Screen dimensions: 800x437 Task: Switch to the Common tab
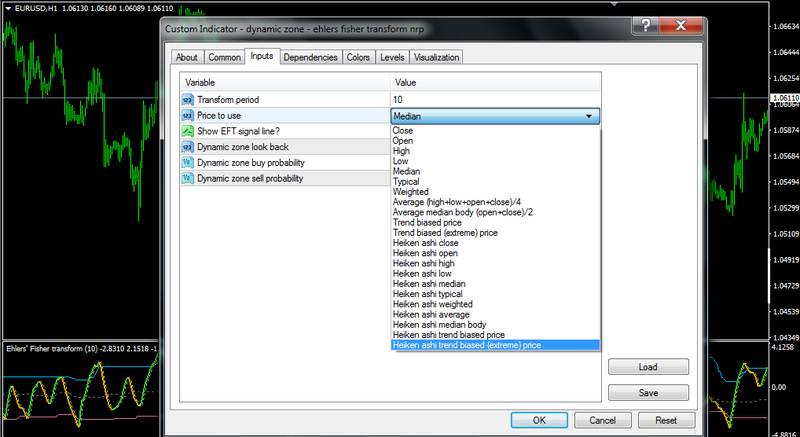point(224,57)
